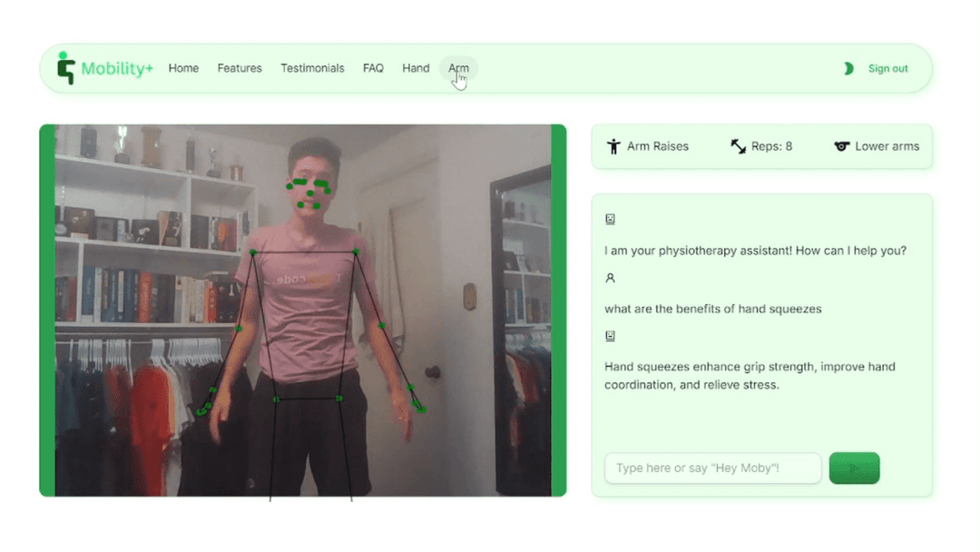Navigate to the FAQ section
Viewport: 980px width, 552px height.
(x=373, y=68)
